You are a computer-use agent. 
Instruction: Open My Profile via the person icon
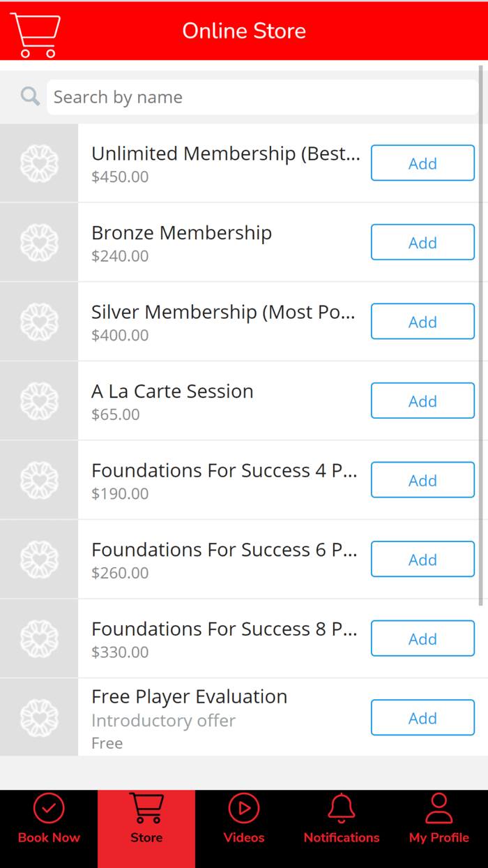pos(439,809)
